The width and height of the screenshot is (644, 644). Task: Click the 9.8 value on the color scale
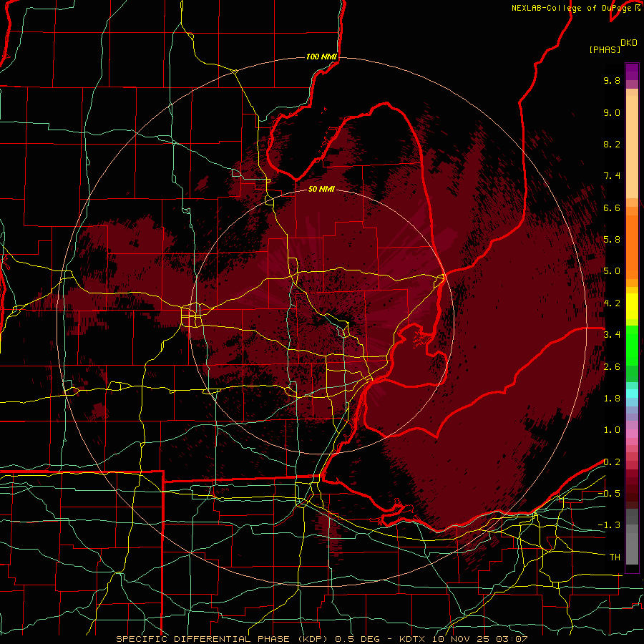click(x=612, y=80)
